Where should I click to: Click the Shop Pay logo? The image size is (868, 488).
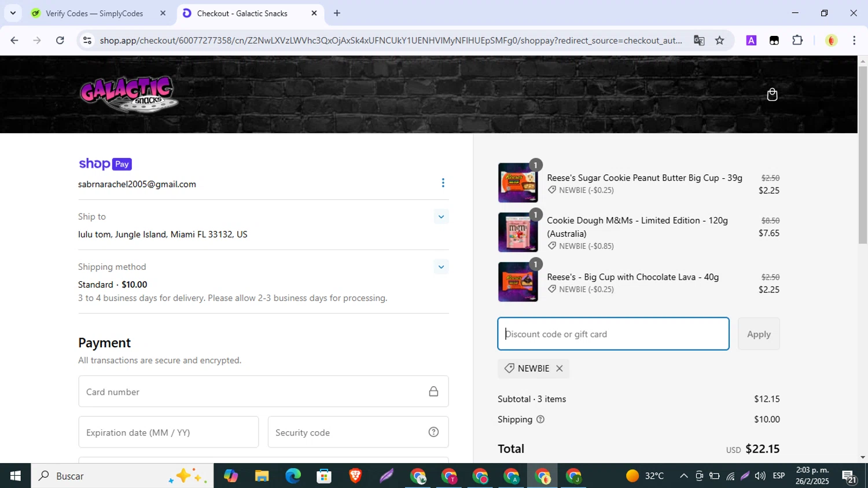(105, 164)
